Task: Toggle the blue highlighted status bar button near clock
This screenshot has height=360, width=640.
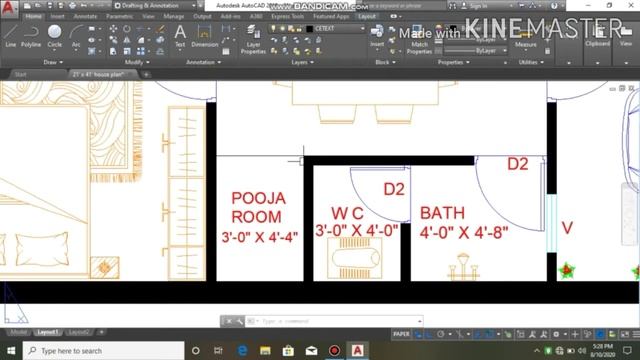Action: coord(600,334)
